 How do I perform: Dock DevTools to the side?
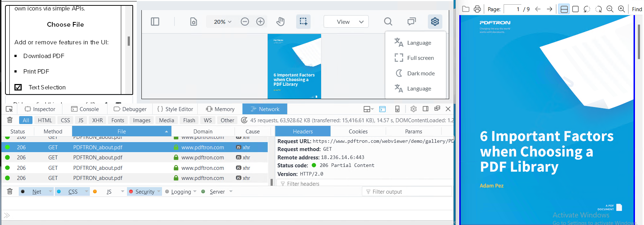(x=425, y=109)
